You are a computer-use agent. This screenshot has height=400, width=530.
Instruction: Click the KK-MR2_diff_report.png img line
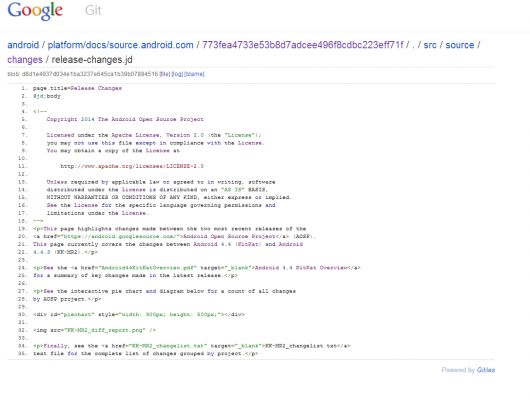[x=94, y=330]
